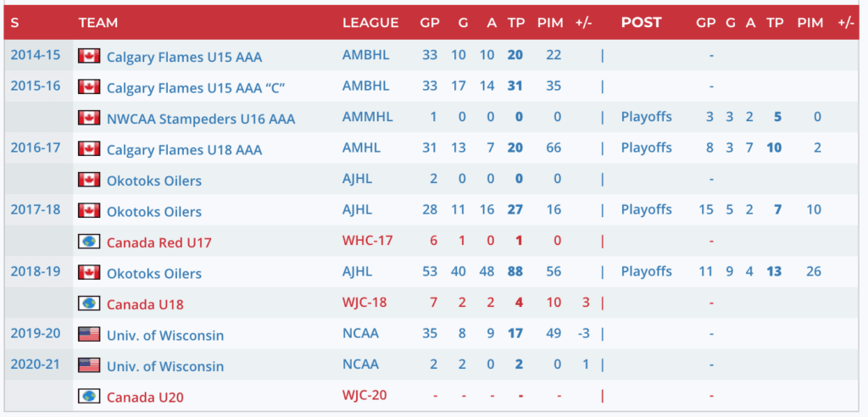The width and height of the screenshot is (868, 417).
Task: Open the AJHL link for 2017-18 Okotoks Oilers
Action: pos(357,209)
